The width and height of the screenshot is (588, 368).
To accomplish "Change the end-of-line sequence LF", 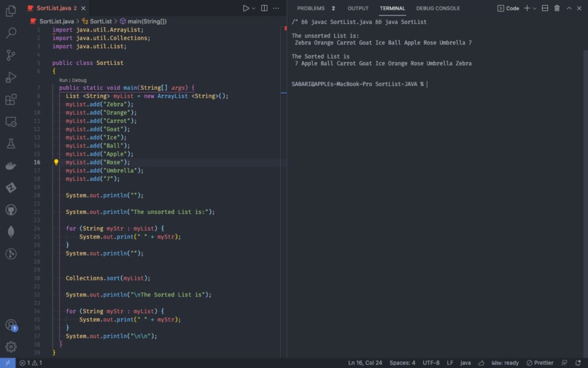I will coord(449,363).
